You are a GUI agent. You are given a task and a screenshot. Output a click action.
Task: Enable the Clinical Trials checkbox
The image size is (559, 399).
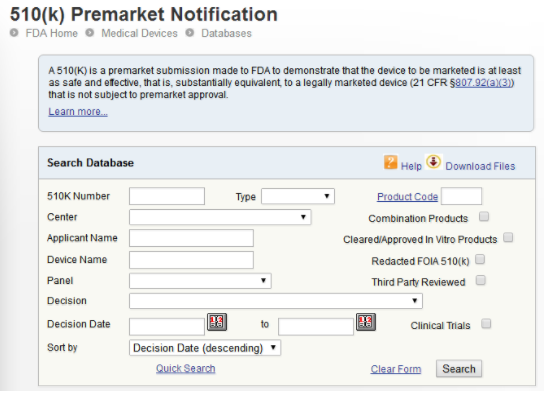(486, 324)
